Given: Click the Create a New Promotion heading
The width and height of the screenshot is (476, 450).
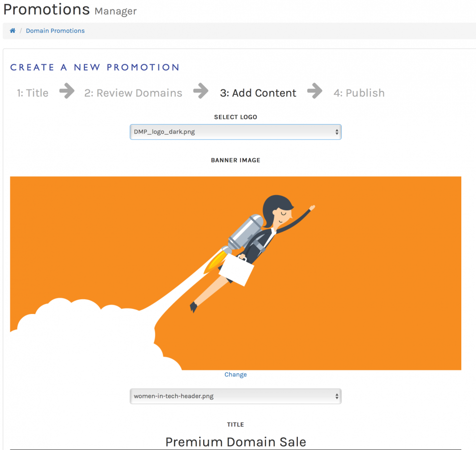Looking at the screenshot, I should tap(95, 67).
